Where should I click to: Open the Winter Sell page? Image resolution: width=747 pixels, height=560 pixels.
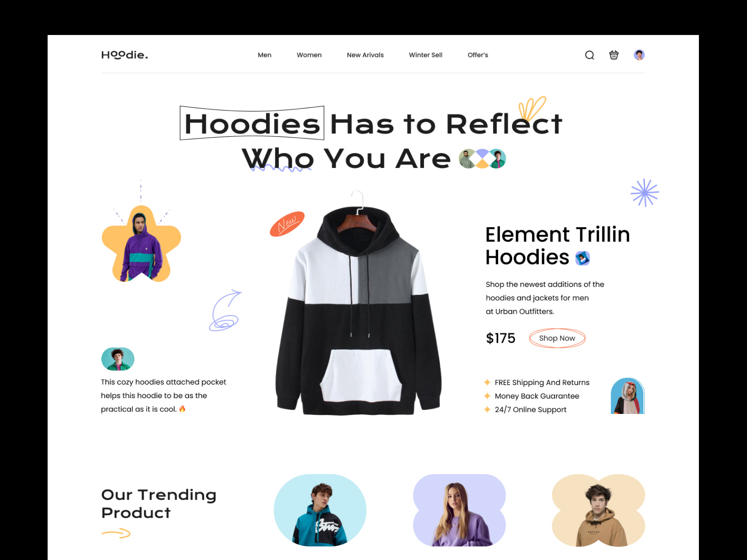(x=426, y=55)
